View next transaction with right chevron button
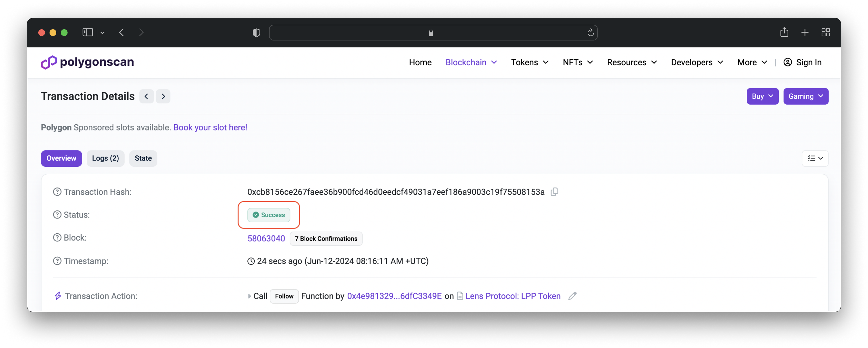Viewport: 868px width, 348px height. (163, 96)
